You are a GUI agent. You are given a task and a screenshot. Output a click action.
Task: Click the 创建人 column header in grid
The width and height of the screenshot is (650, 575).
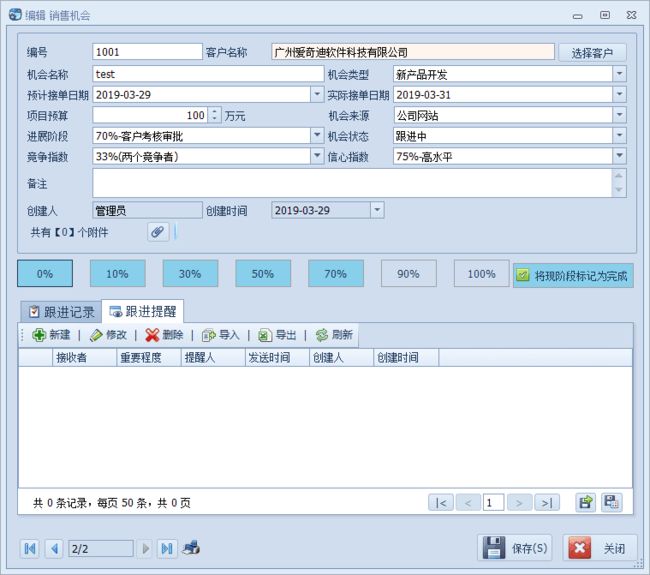pyautogui.click(x=342, y=357)
